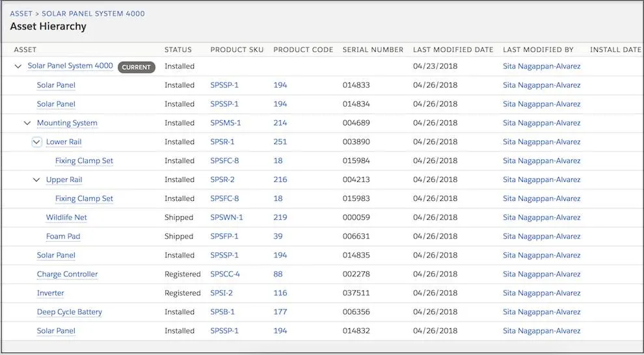Select serial number 006356 cell
This screenshot has width=644, height=355.
(356, 311)
